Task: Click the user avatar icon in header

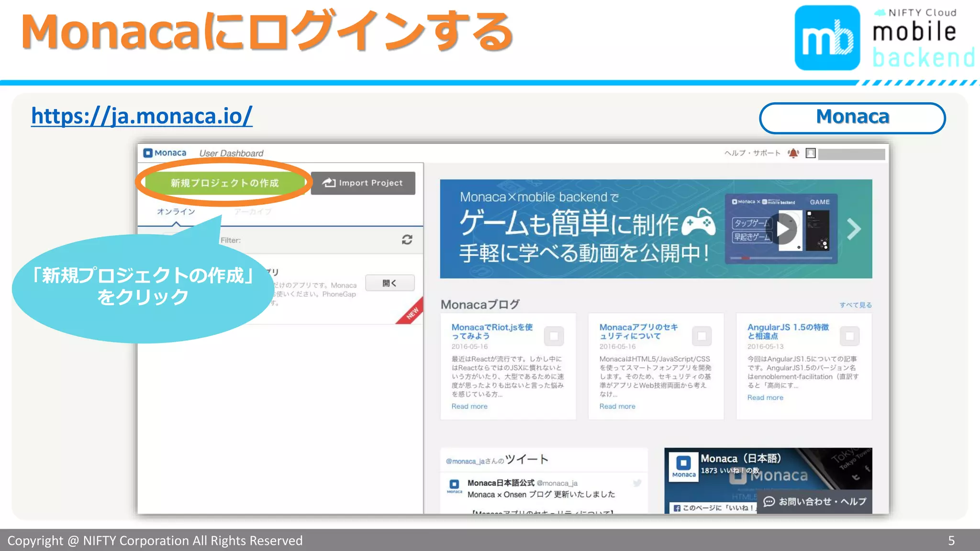Action: point(811,153)
